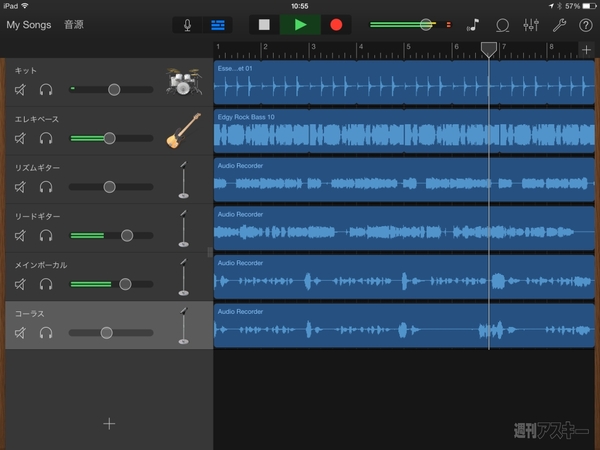Screen dimensions: 600x450
Task: Mute the キット drum track
Action: click(21, 90)
